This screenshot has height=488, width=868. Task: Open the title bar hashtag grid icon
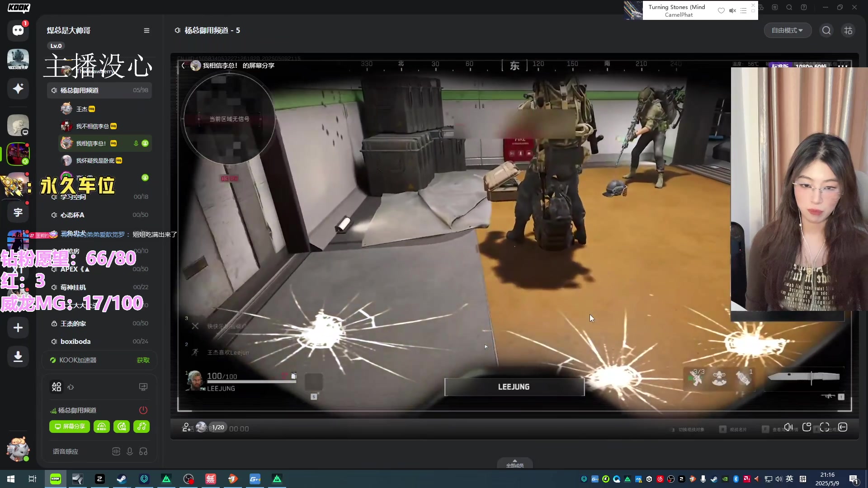pos(775,7)
